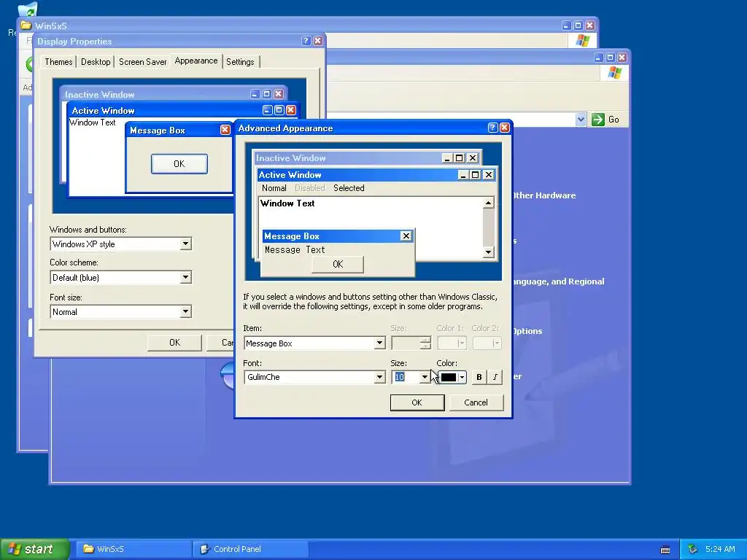Screen dimensions: 747x560
Task: Click Cancel in Advanced Appearance dialog
Action: pyautogui.click(x=476, y=402)
